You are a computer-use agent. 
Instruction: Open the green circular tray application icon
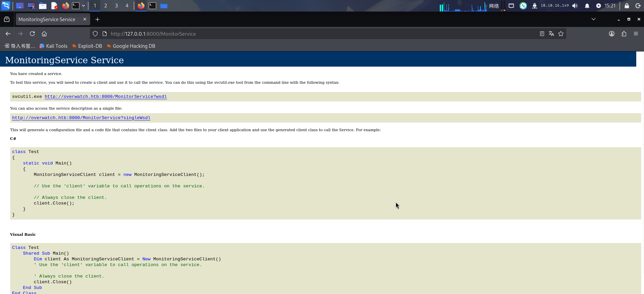[x=523, y=6]
